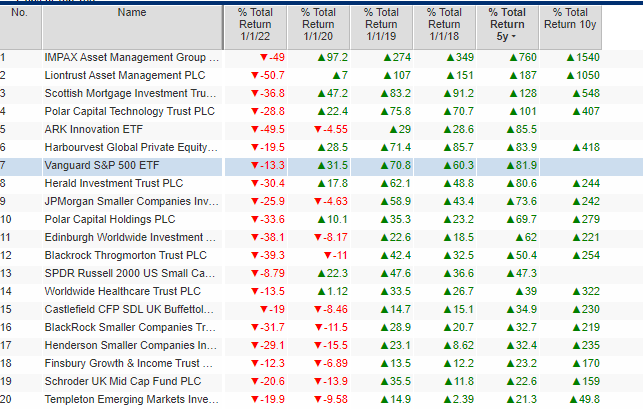The width and height of the screenshot is (643, 409).
Task: Click Liontrust 1/1/22 return -50.7
Action: point(268,75)
